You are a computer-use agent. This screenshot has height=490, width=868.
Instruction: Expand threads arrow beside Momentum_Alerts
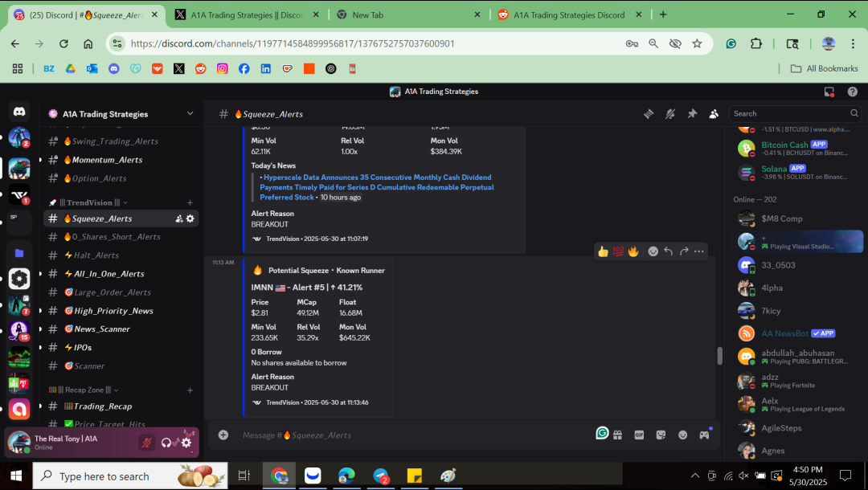coord(40,160)
